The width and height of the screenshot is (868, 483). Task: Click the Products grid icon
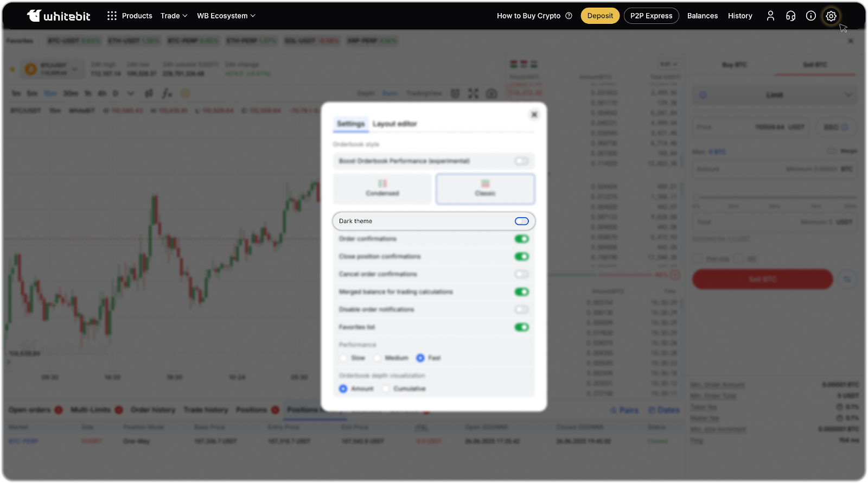coord(112,16)
